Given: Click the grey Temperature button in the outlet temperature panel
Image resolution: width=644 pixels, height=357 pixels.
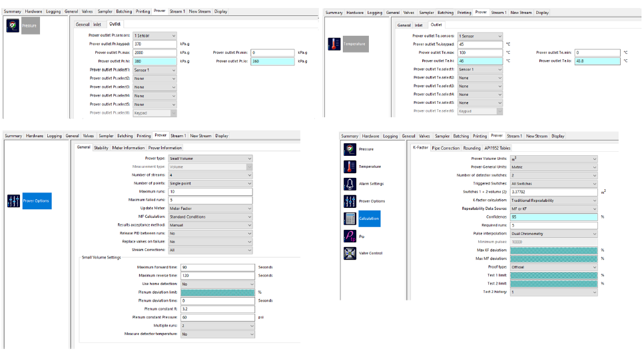Looking at the screenshot, I should pyautogui.click(x=356, y=44).
